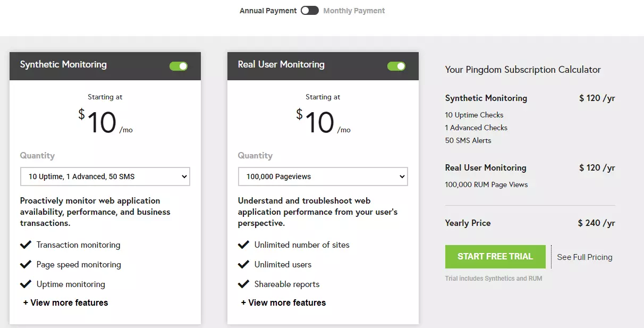Select the Annual Payment label
The width and height of the screenshot is (644, 328).
point(268,11)
